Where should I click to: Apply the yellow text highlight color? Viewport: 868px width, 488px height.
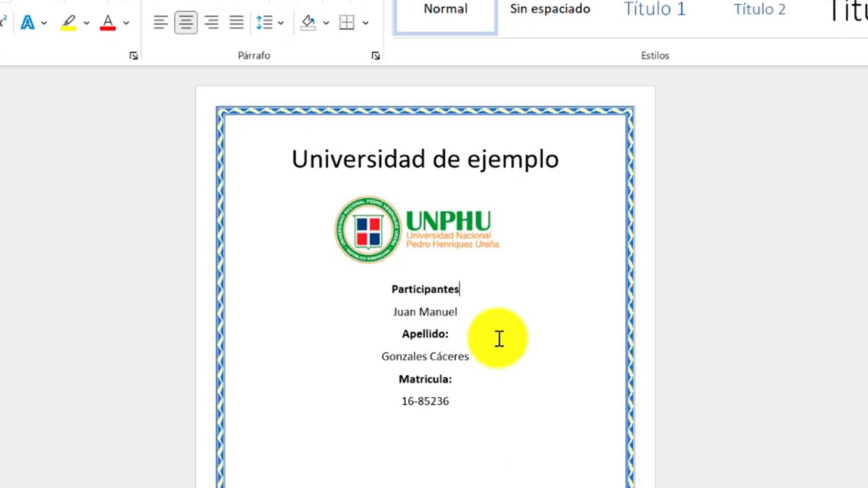[x=68, y=22]
